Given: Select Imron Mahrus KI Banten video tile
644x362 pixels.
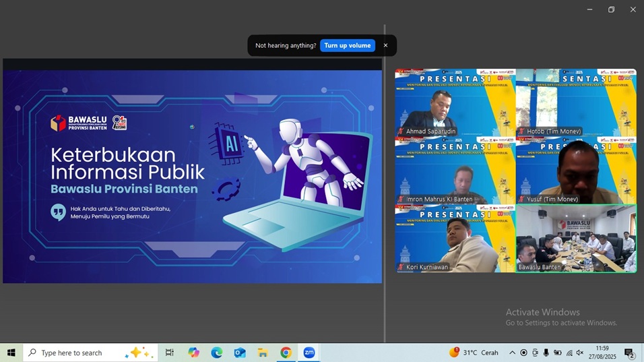Looking at the screenshot, I should 455,170.
